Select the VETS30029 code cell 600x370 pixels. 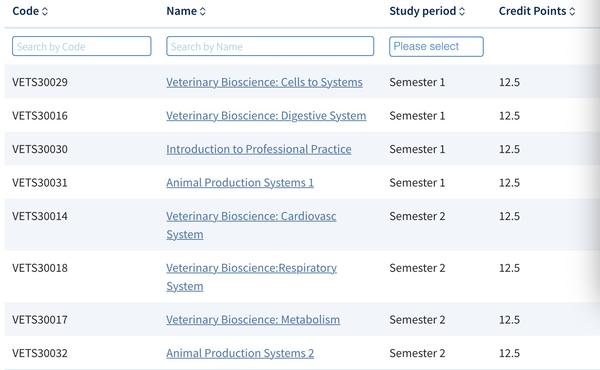click(x=40, y=82)
